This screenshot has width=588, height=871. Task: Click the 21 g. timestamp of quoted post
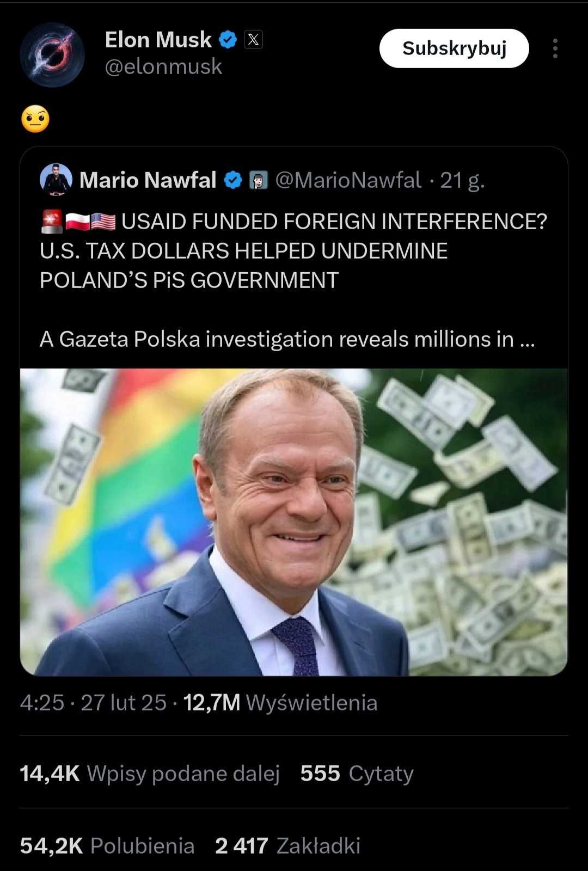click(462, 180)
